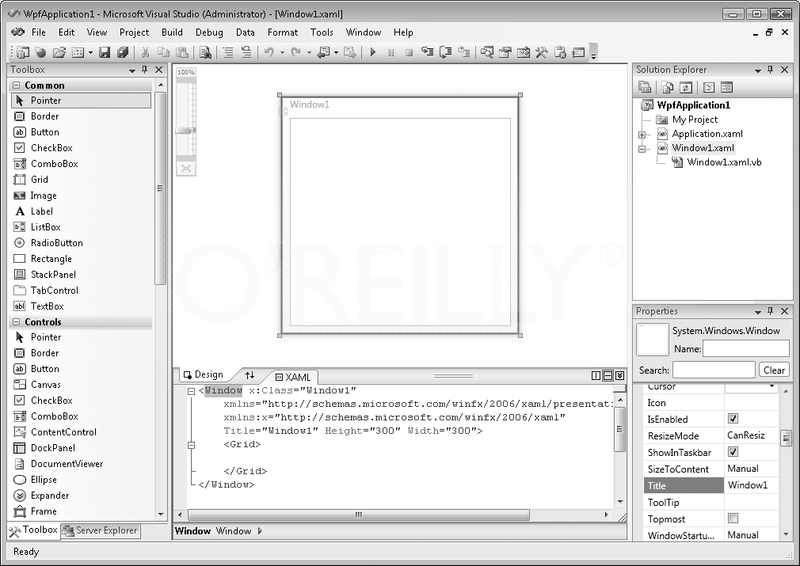Click the Open File toolbar icon

(x=59, y=52)
